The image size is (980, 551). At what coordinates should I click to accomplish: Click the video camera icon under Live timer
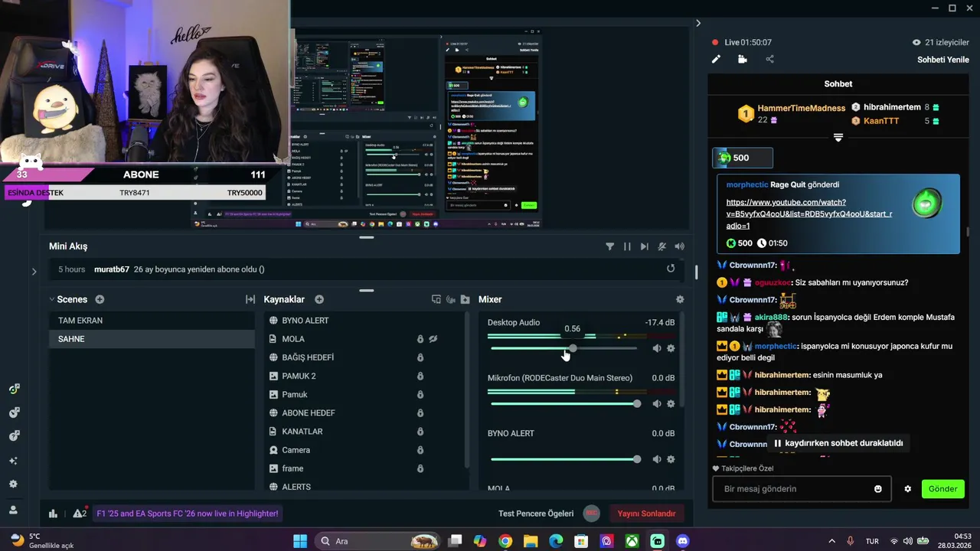click(742, 59)
